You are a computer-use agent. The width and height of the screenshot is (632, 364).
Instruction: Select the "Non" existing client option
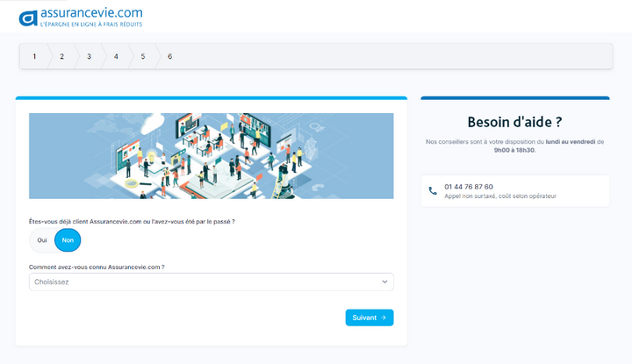pos(68,240)
